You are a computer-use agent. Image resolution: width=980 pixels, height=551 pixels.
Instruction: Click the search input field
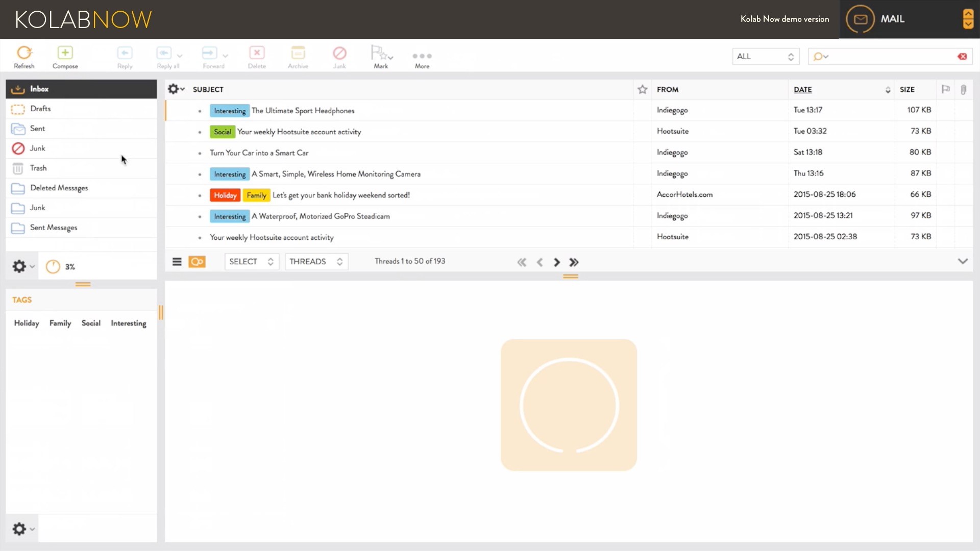[891, 57]
